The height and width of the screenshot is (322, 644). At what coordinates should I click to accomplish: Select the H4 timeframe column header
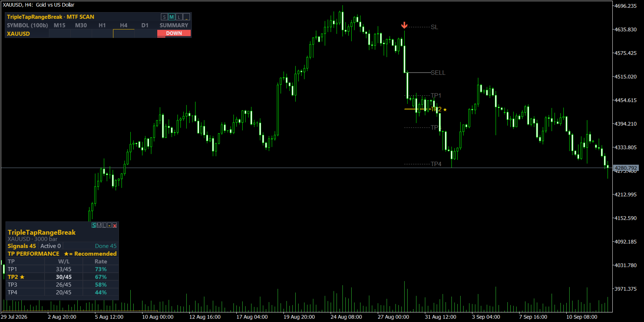(x=124, y=25)
